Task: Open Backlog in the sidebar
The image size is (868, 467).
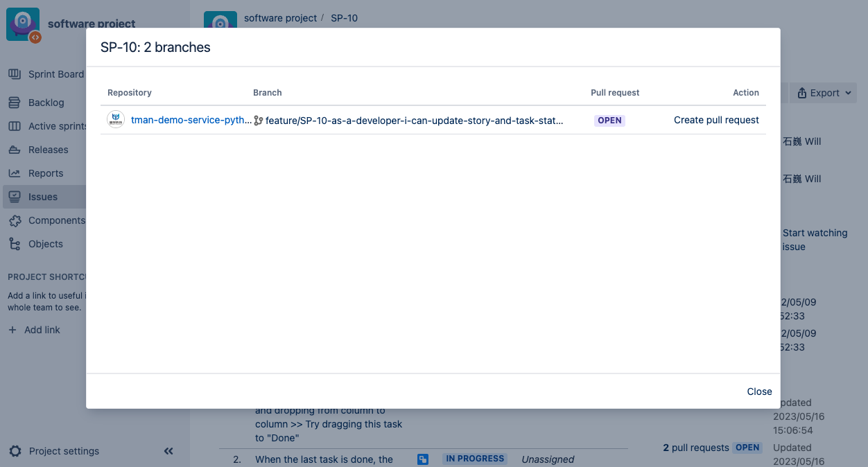Action: coord(46,103)
